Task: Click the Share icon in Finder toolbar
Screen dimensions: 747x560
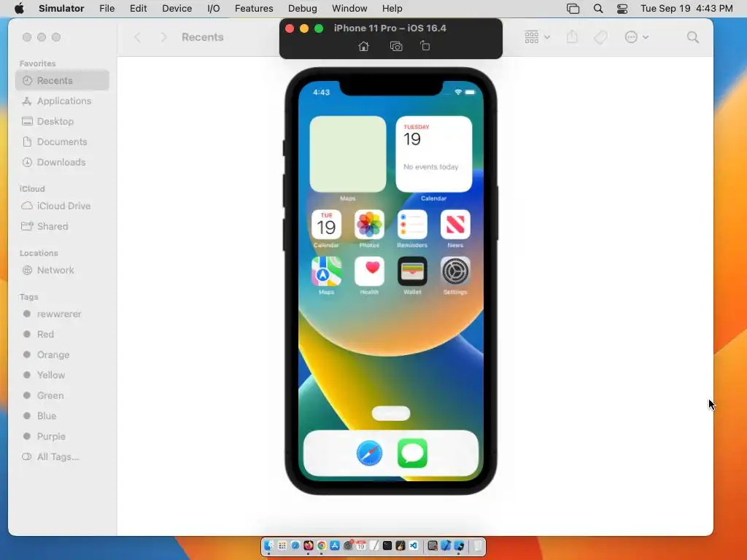Action: click(x=572, y=37)
